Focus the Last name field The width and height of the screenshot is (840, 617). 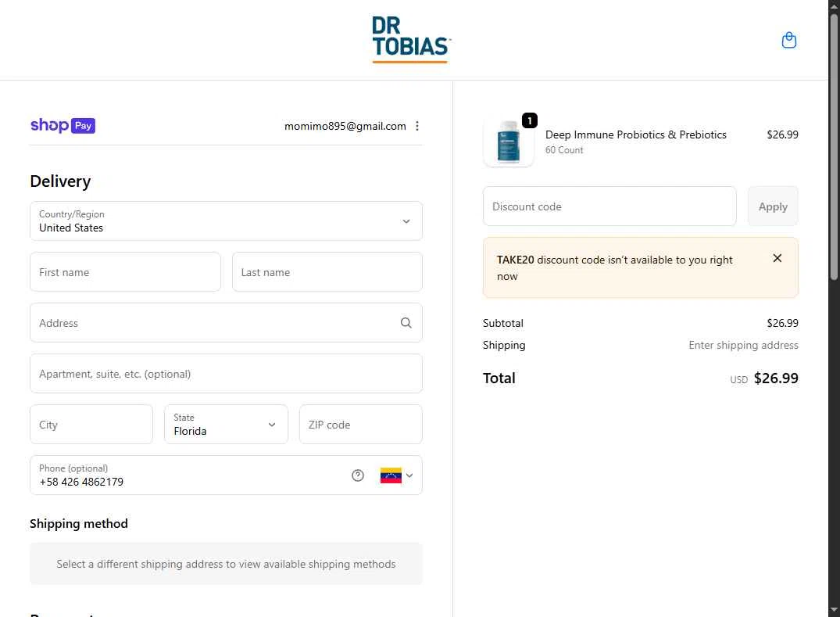327,272
